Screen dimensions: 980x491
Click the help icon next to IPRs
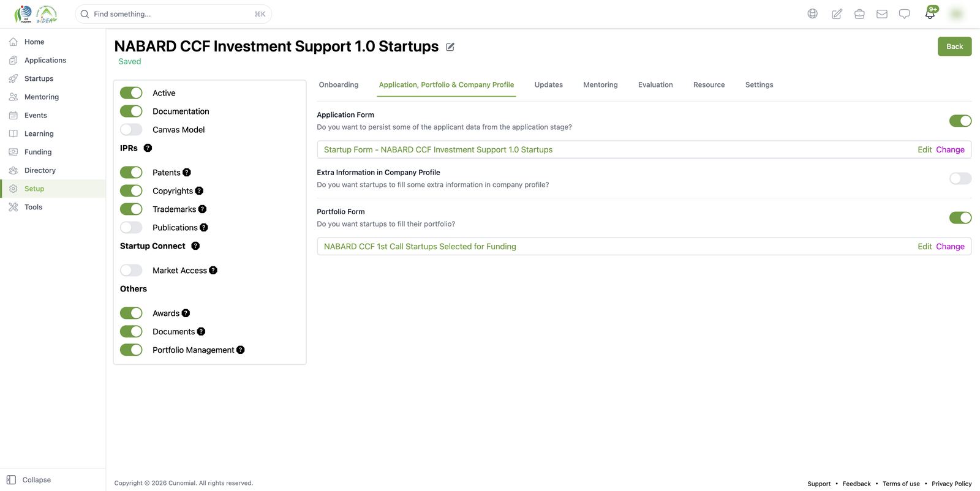[148, 148]
